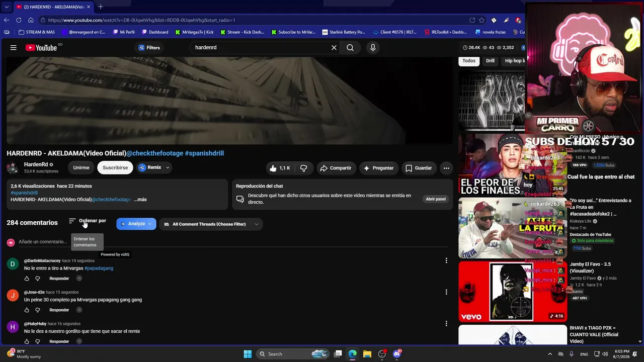Viewport: 644px width, 362px height.
Task: Open the #papadagang hashtag link
Action: coord(99,268)
